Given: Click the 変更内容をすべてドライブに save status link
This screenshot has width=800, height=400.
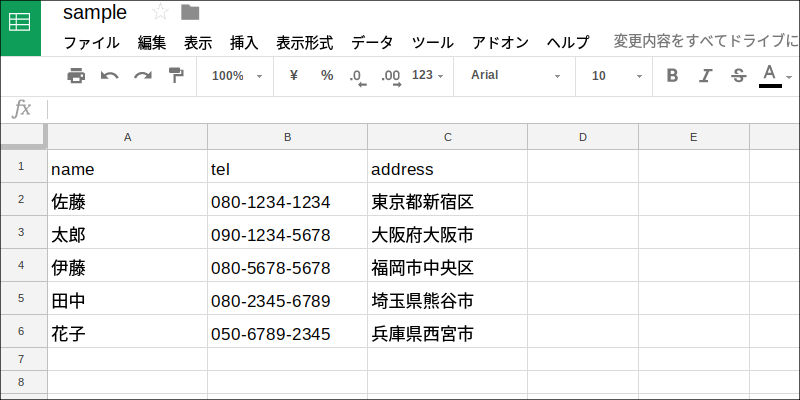Looking at the screenshot, I should tap(706, 41).
